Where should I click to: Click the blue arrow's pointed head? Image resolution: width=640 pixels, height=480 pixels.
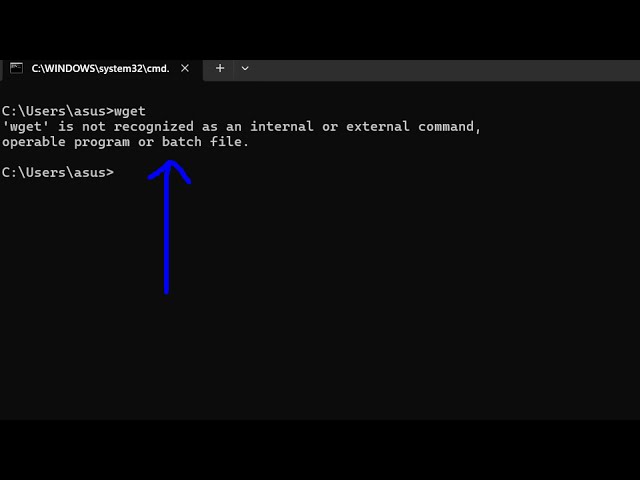pyautogui.click(x=169, y=169)
